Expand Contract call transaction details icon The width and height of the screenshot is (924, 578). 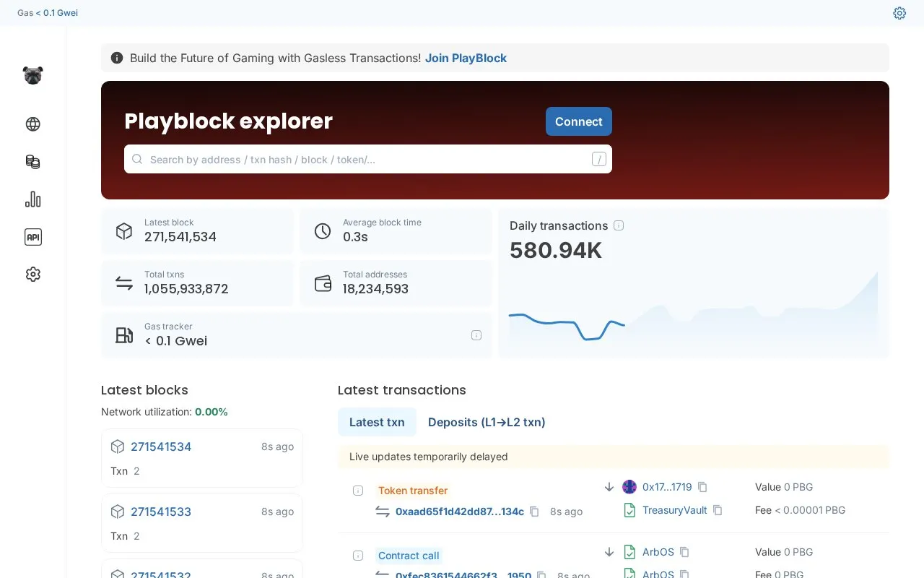pyautogui.click(x=358, y=556)
